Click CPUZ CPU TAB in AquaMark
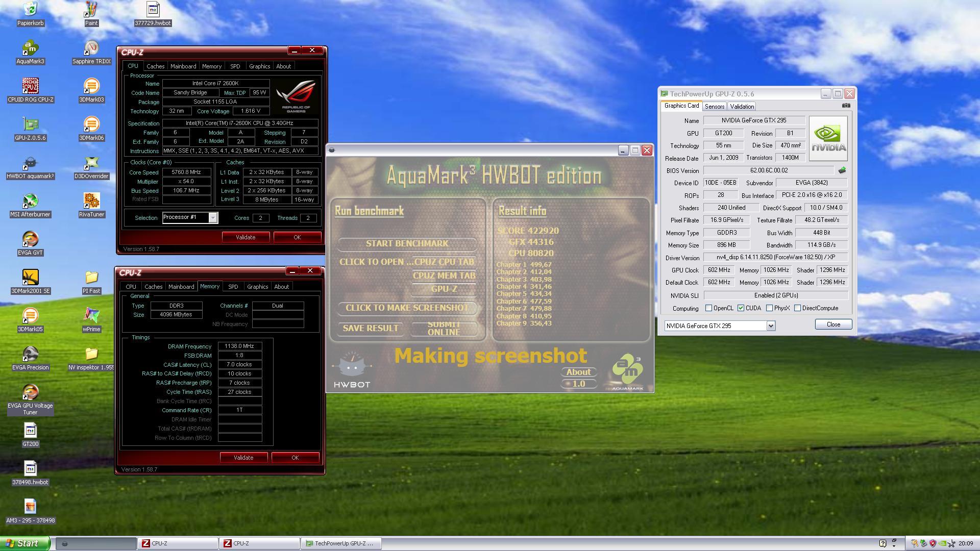Image resolution: width=980 pixels, height=551 pixels. click(x=444, y=262)
